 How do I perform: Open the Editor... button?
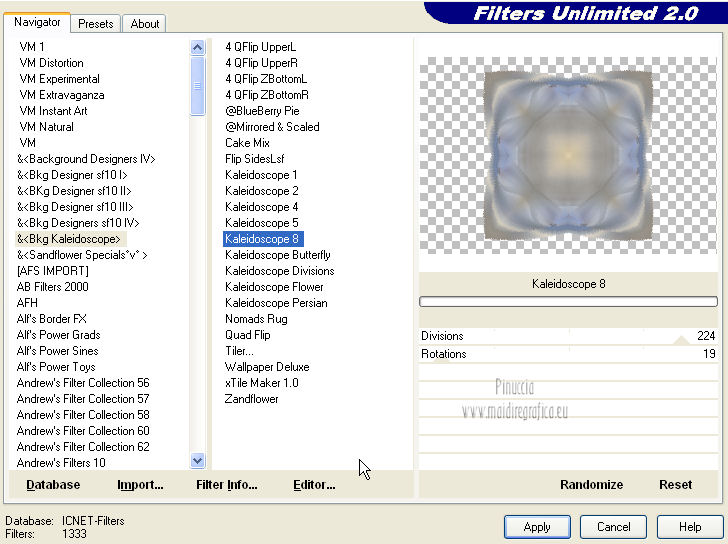pyautogui.click(x=314, y=485)
